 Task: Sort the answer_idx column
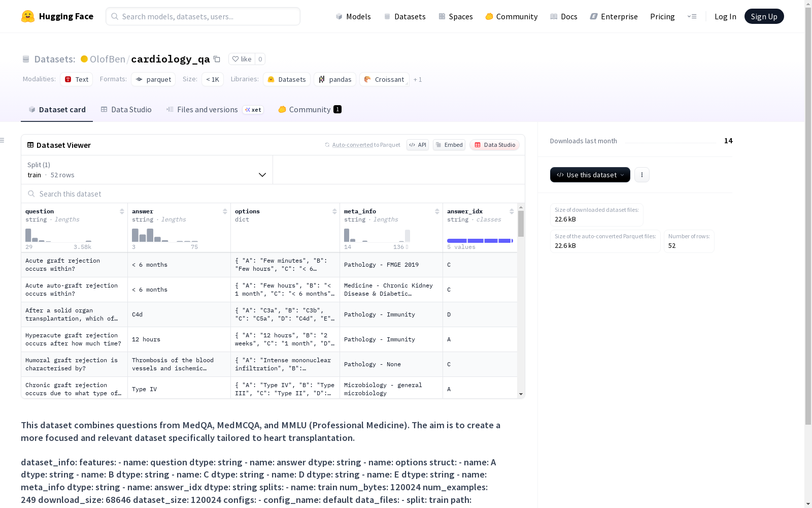512,211
